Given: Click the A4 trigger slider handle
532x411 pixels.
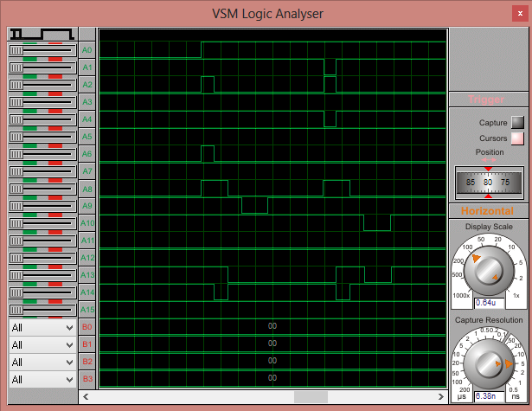Looking at the screenshot, I should 16,119.
